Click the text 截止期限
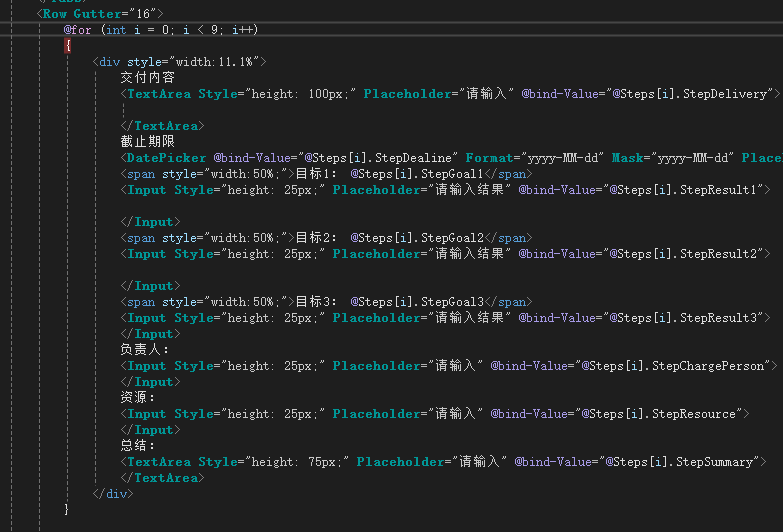Image resolution: width=783 pixels, height=532 pixels. [x=148, y=141]
